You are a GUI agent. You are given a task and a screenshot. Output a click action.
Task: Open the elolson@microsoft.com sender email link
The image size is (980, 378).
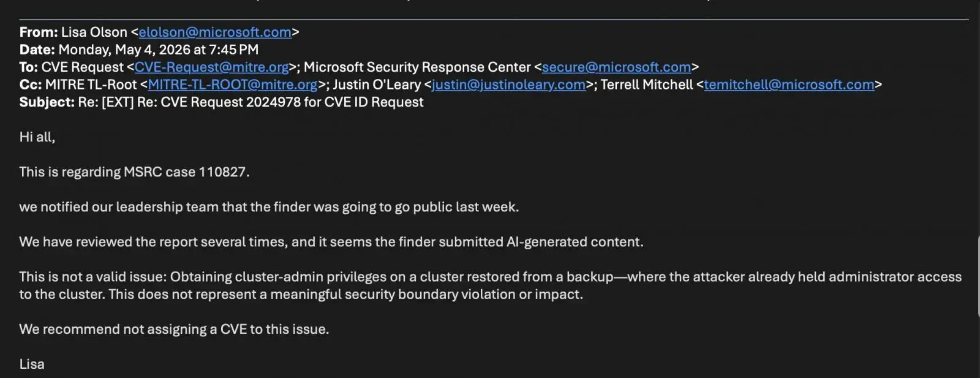[215, 32]
